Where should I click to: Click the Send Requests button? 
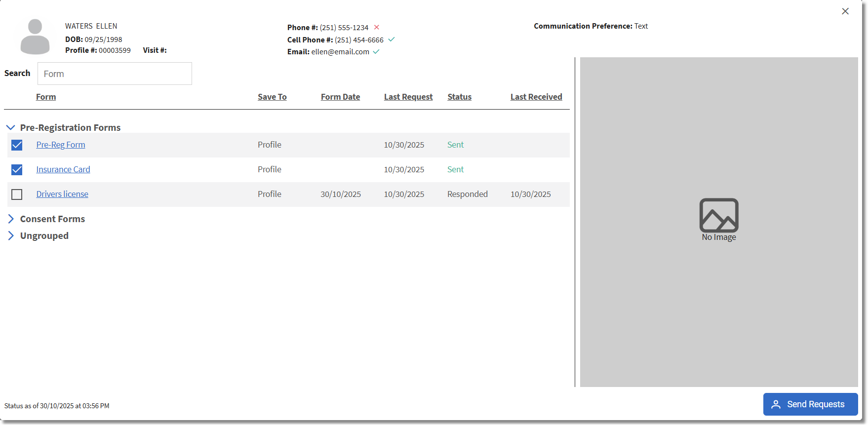coord(810,404)
